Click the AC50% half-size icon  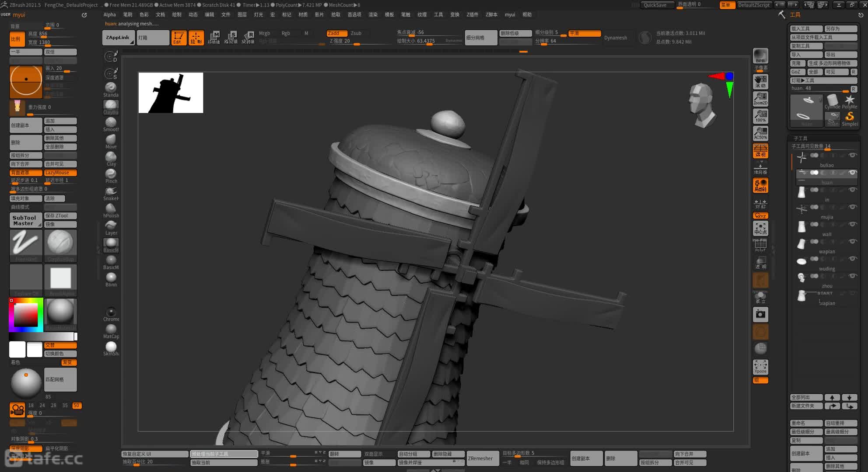click(x=760, y=133)
